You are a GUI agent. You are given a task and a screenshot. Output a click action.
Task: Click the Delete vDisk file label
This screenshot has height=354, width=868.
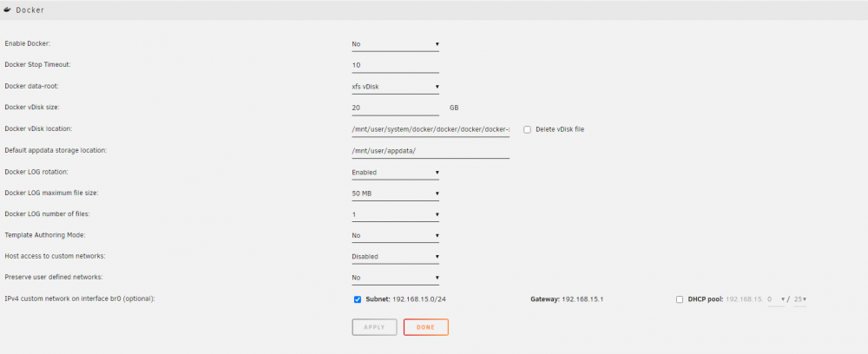560,129
